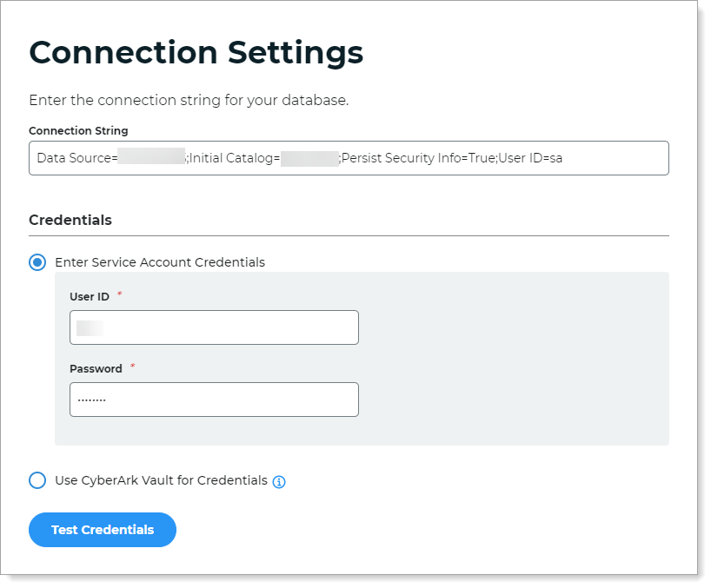The width and height of the screenshot is (711, 588).
Task: Click the red asterisk next to Password
Action: pos(133,367)
